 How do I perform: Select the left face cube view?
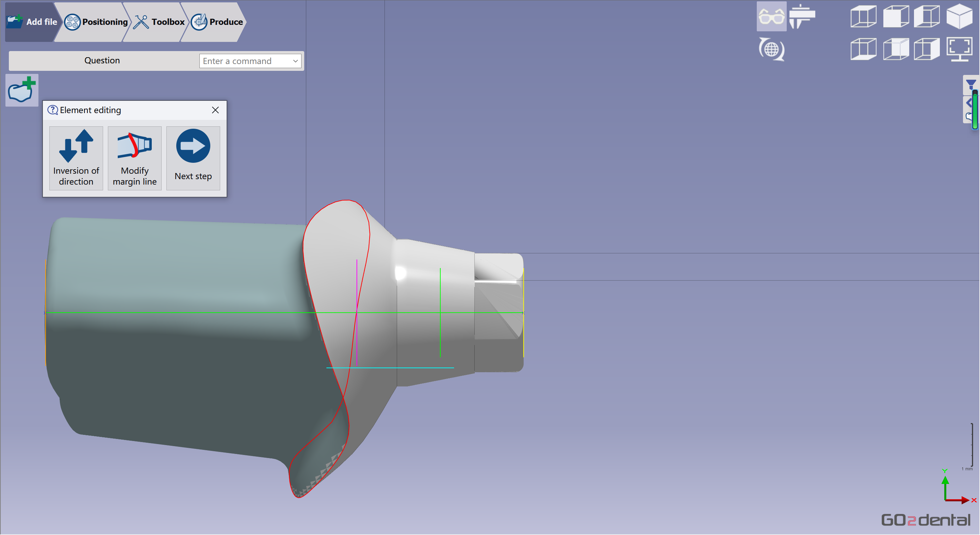coord(927,16)
